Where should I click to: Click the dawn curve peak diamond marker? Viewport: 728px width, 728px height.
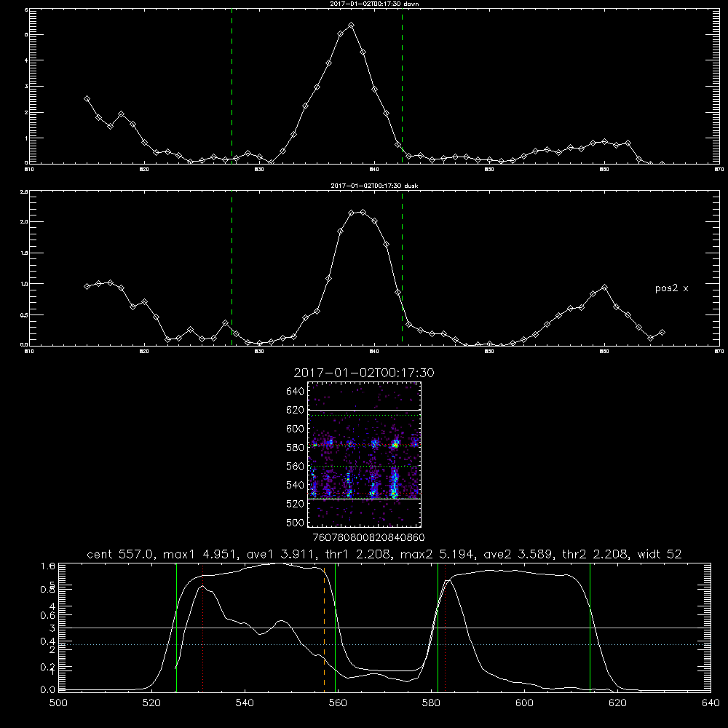[352, 25]
